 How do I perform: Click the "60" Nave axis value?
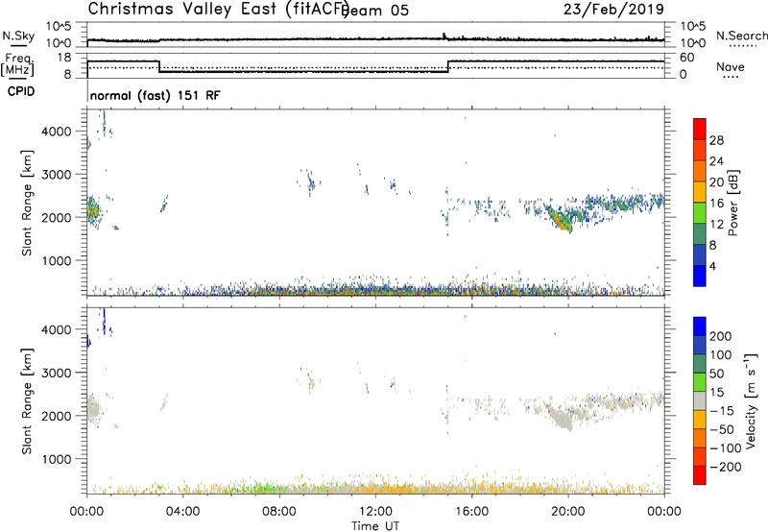687,58
